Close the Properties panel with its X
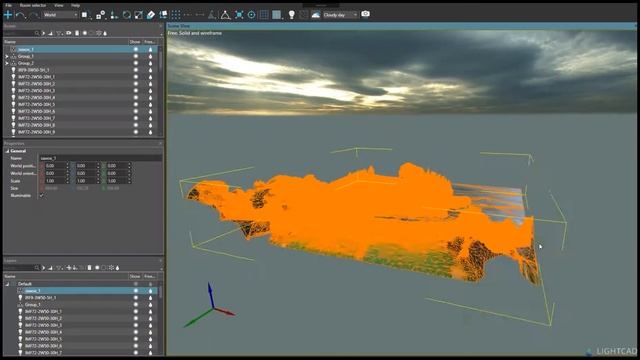Image resolution: width=640 pixels, height=360 pixels. (160, 144)
